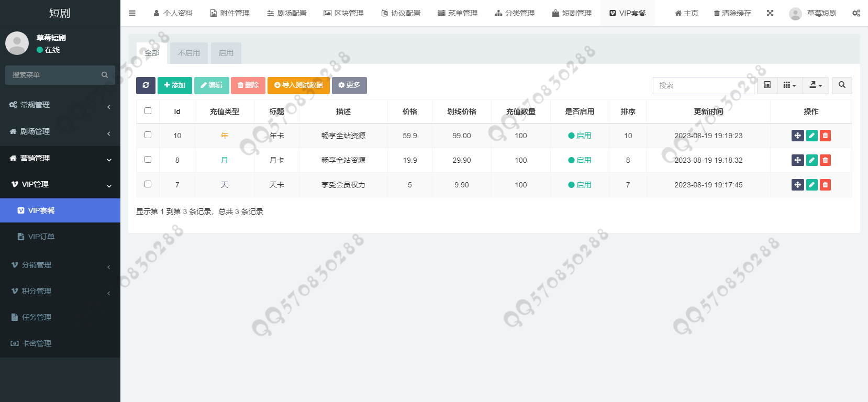This screenshot has width=868, height=402.
Task: Expand 分销管理 sidebar menu
Action: (x=60, y=265)
